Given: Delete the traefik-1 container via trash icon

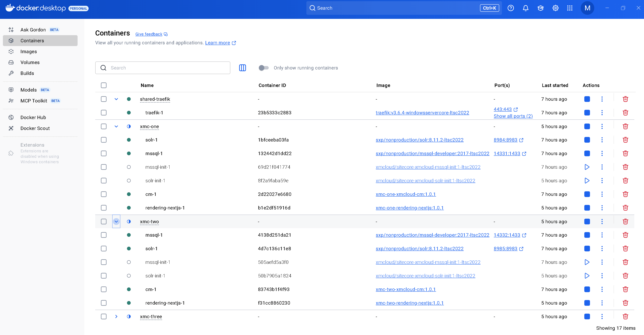Looking at the screenshot, I should [x=625, y=113].
